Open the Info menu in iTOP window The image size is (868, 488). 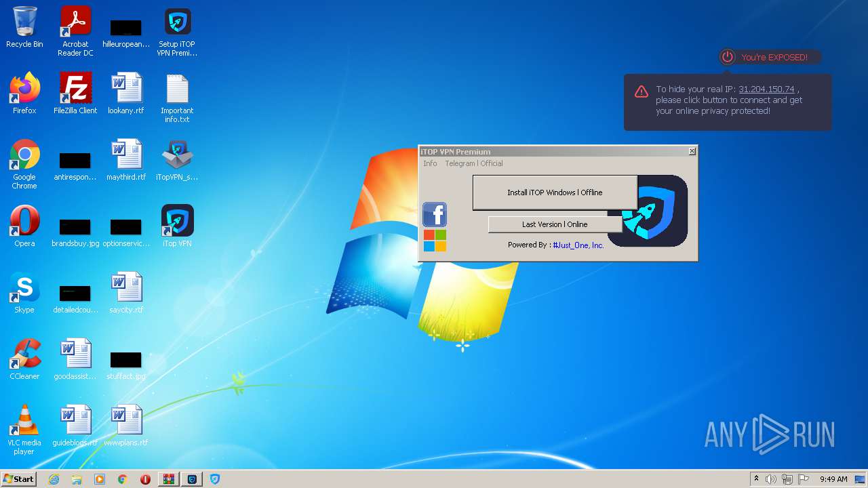[x=430, y=163]
